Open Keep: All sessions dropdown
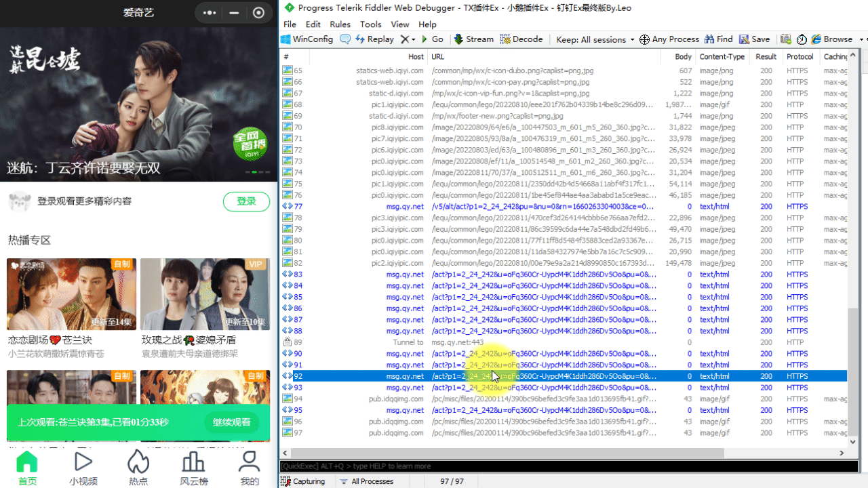868x488 pixels. (595, 39)
